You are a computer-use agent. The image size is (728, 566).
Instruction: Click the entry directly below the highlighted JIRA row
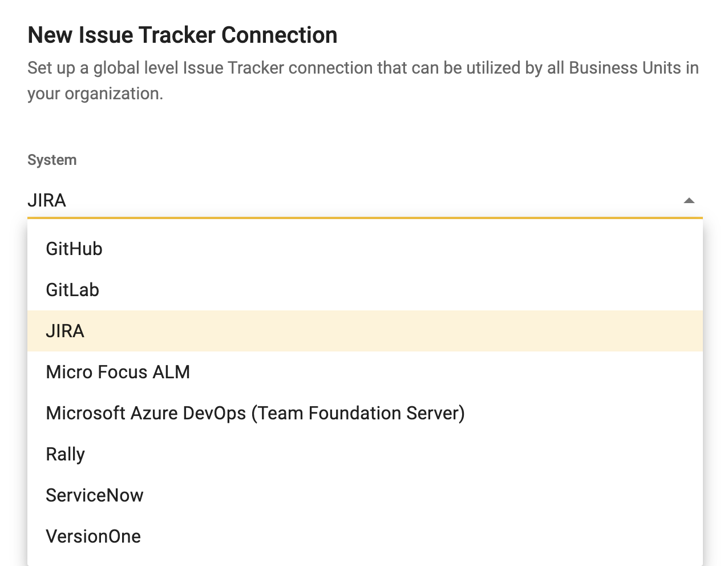[118, 372]
